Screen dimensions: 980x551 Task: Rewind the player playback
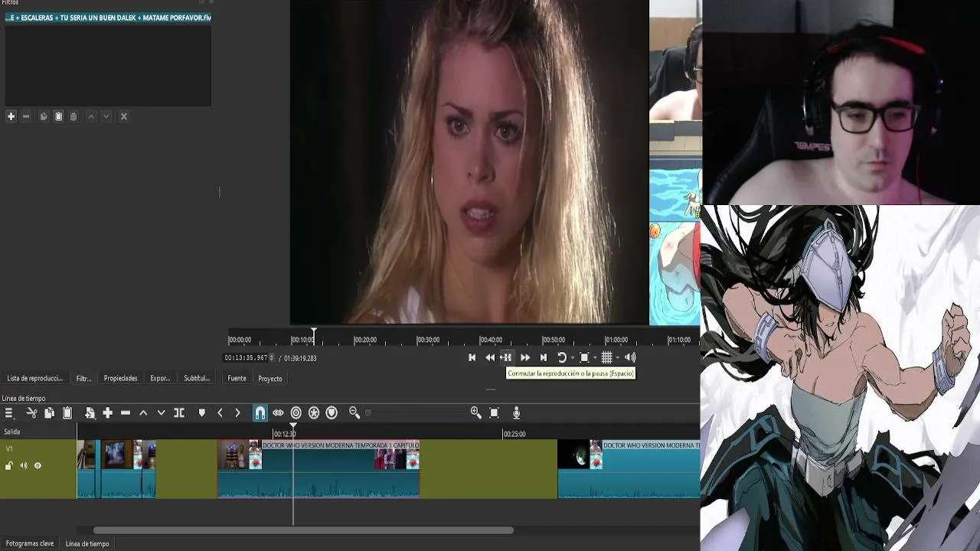(490, 357)
